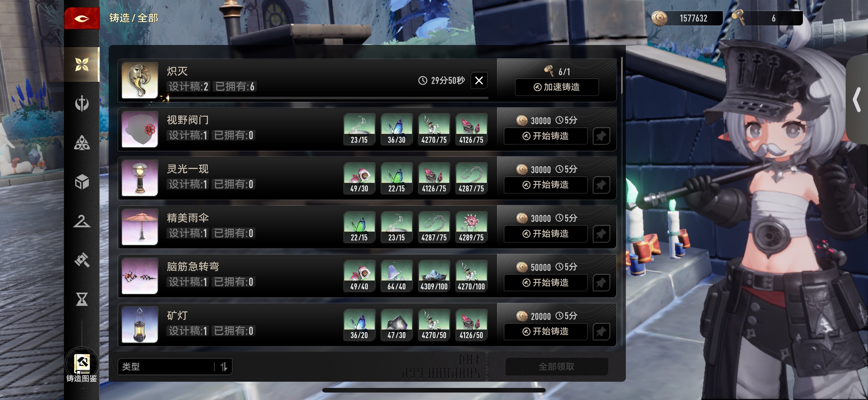The height and width of the screenshot is (400, 868).
Task: Open the clothes hanger category icon
Action: tap(82, 221)
